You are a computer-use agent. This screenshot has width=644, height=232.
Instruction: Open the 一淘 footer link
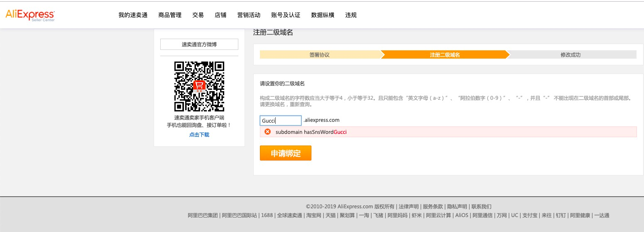(x=364, y=215)
